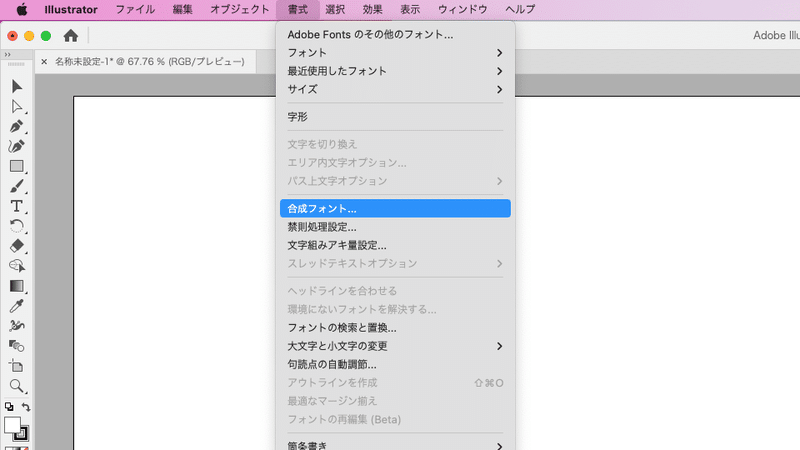Open the オブジェクト menu

240,9
